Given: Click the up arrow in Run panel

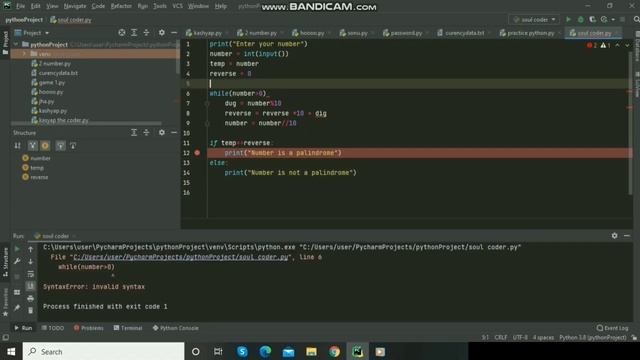Looking at the screenshot, I should [31, 249].
